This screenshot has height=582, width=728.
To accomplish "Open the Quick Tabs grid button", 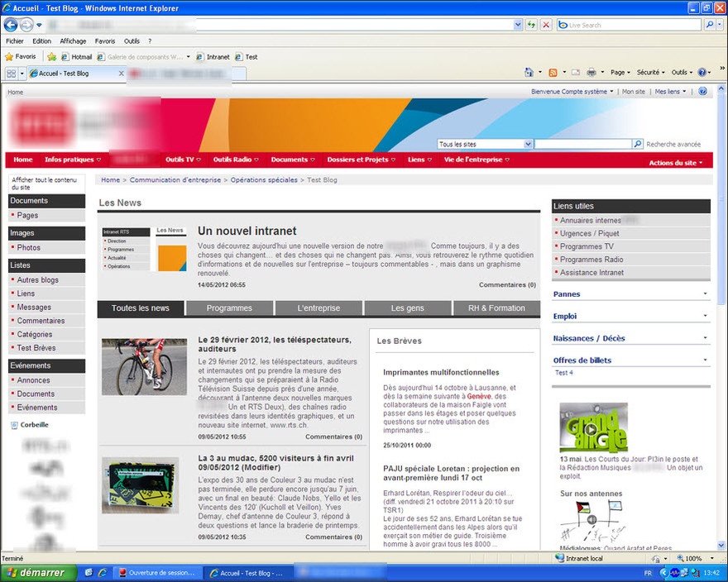I will [11, 74].
